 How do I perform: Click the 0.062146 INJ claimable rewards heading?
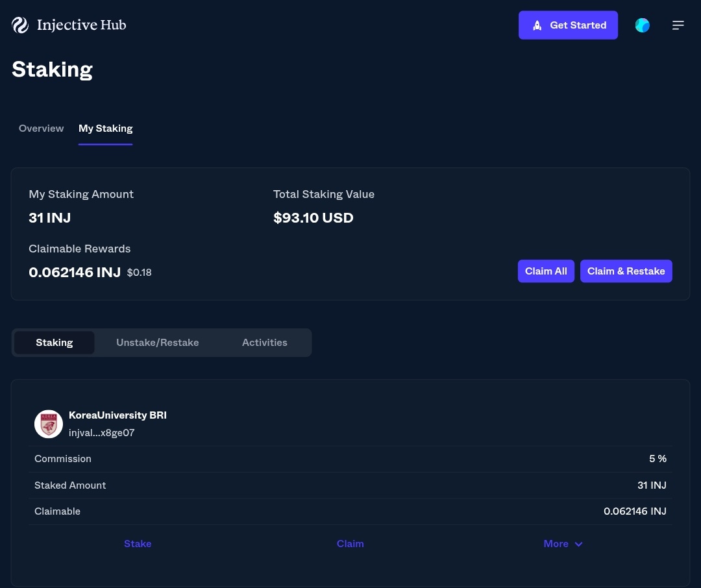(x=75, y=273)
